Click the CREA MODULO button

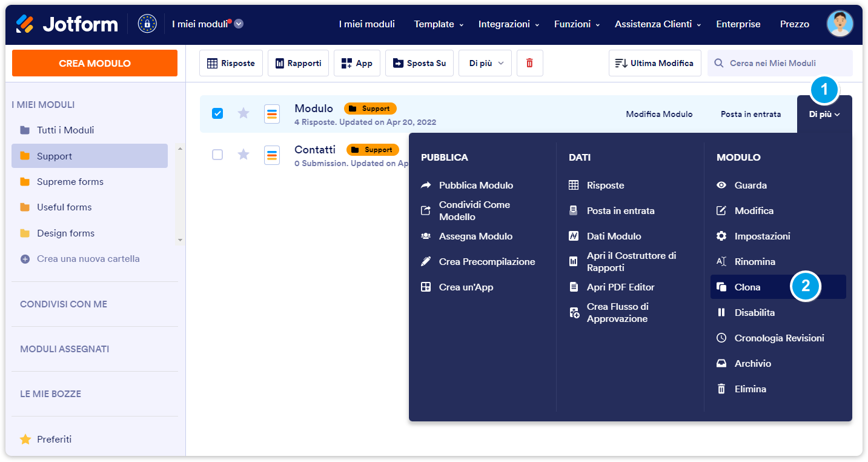[x=94, y=63]
